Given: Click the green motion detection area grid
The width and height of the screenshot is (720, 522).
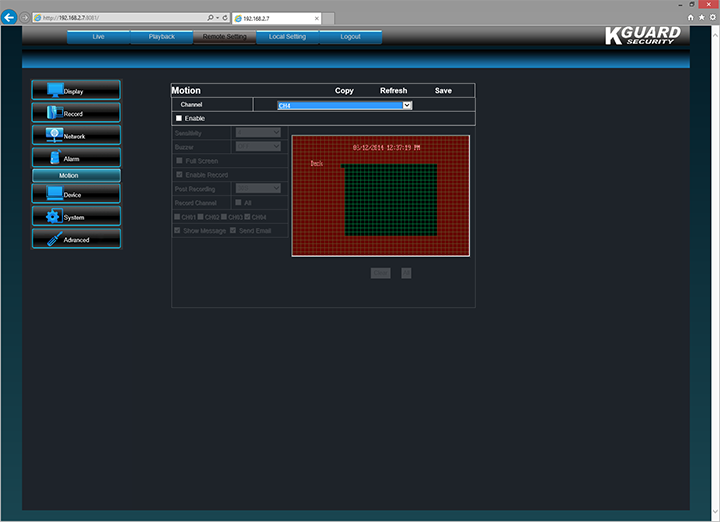Looking at the screenshot, I should point(391,200).
